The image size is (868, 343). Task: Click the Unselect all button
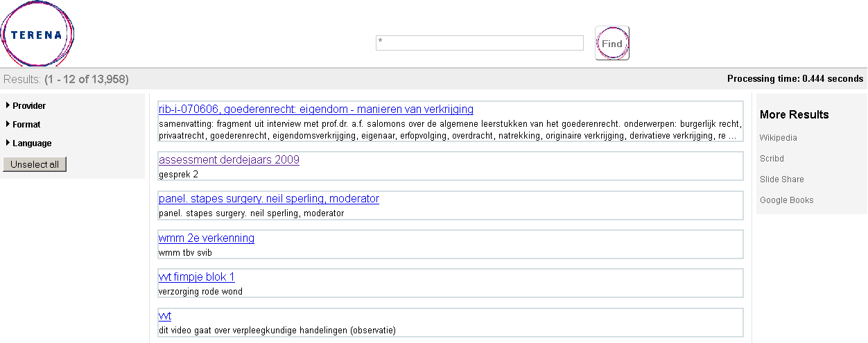pos(35,164)
